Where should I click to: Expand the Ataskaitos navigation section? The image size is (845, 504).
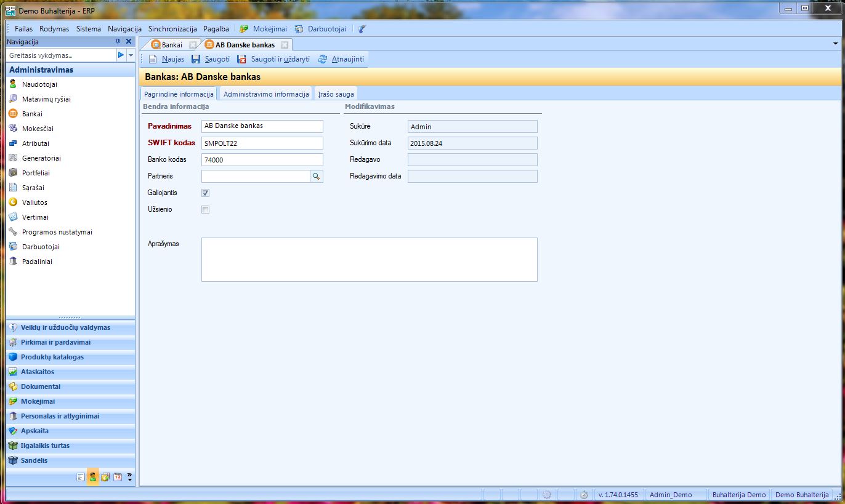click(x=38, y=372)
